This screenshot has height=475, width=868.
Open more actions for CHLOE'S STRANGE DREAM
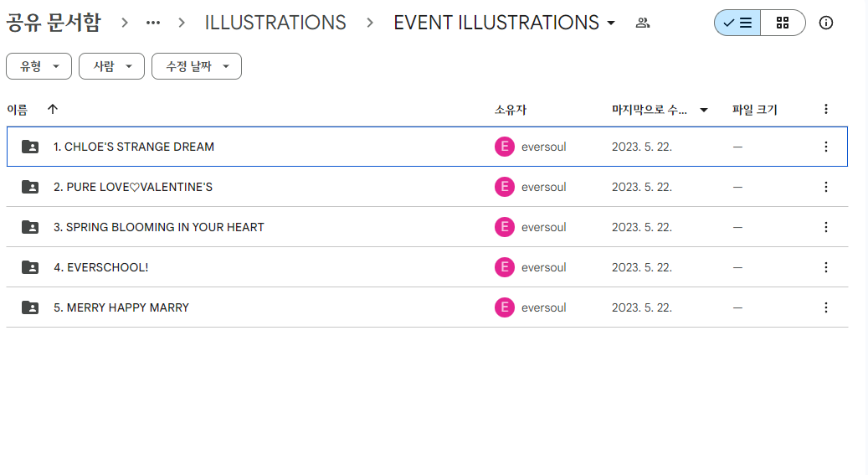pos(826,147)
